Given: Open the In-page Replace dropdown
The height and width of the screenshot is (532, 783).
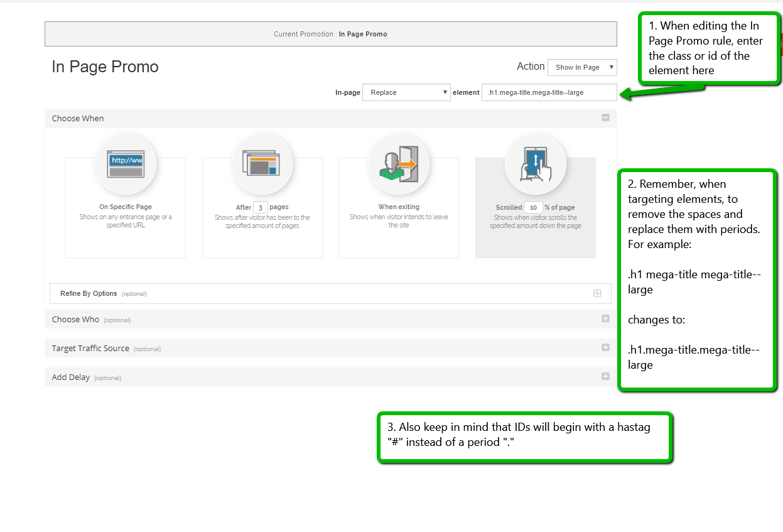Looking at the screenshot, I should coord(406,92).
